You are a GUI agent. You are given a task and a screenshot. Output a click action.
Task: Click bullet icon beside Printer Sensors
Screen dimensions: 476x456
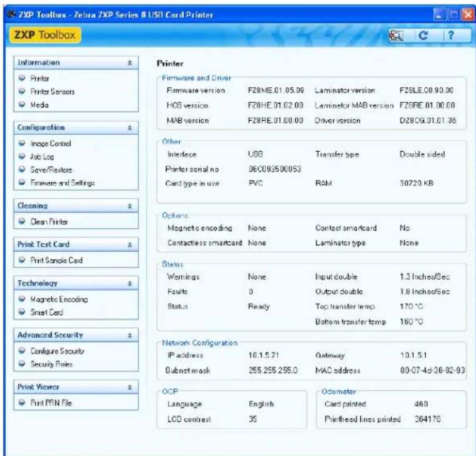coord(22,91)
